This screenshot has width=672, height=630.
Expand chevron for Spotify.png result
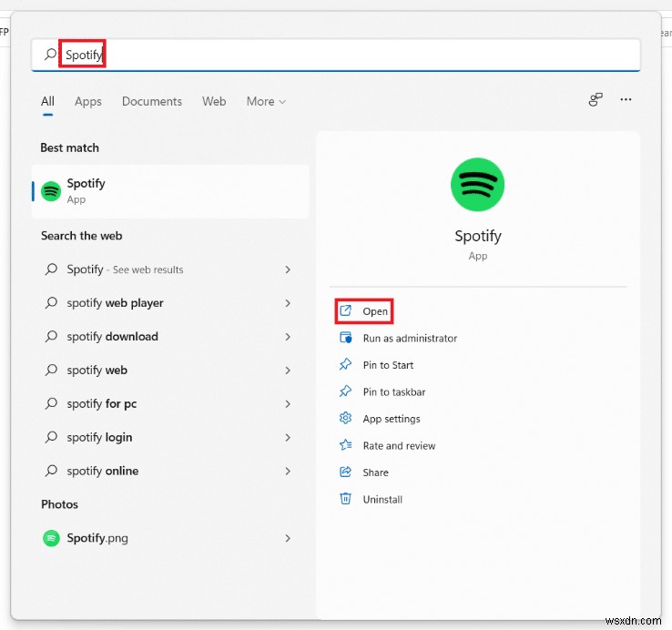[x=288, y=538]
